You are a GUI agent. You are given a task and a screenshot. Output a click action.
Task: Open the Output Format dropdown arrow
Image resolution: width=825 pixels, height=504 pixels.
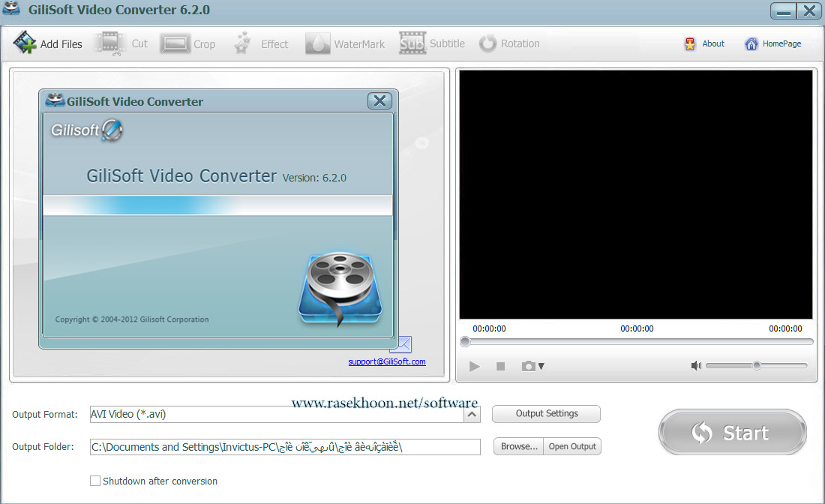point(472,415)
